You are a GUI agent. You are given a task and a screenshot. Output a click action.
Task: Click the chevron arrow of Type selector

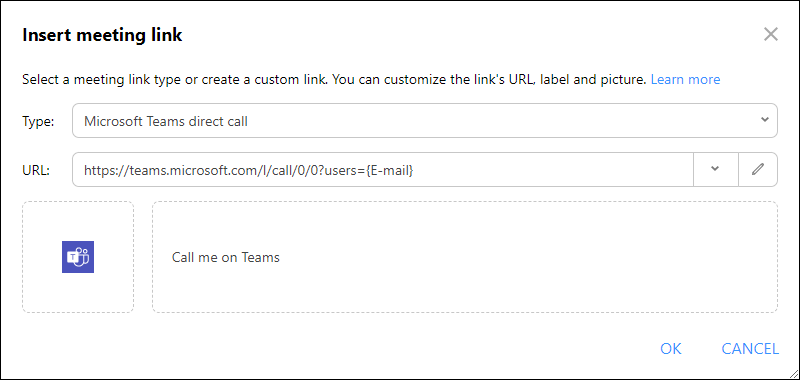click(x=764, y=120)
